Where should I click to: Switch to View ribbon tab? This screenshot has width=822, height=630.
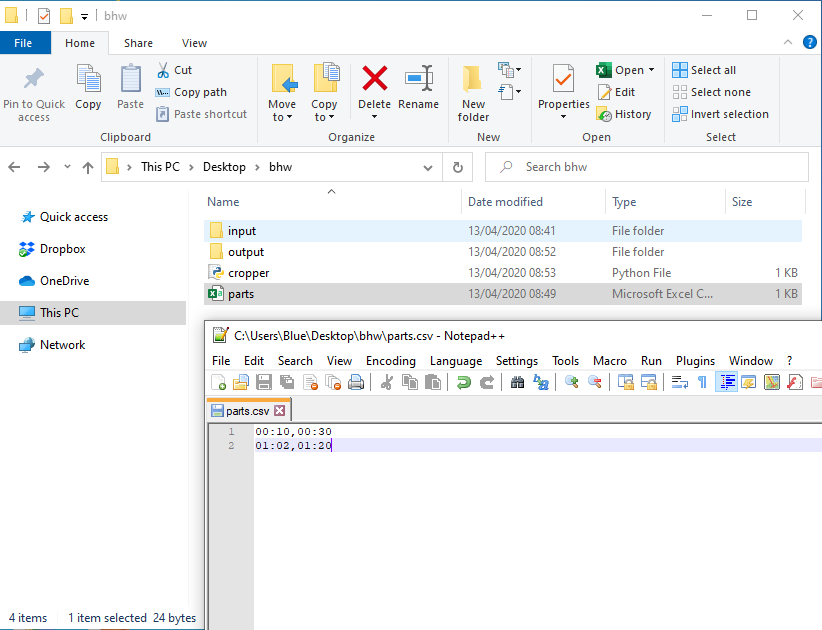(194, 43)
